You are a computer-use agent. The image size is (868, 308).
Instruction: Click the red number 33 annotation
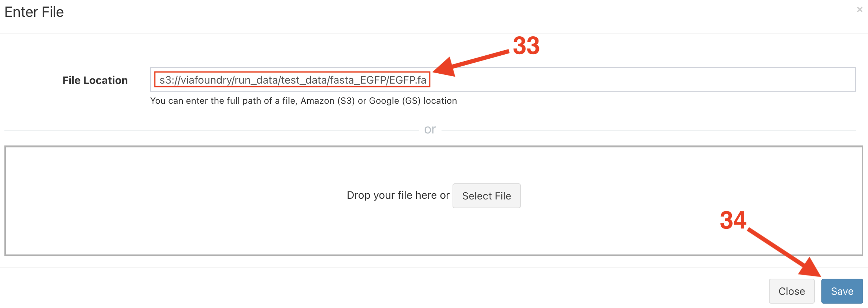click(x=526, y=46)
